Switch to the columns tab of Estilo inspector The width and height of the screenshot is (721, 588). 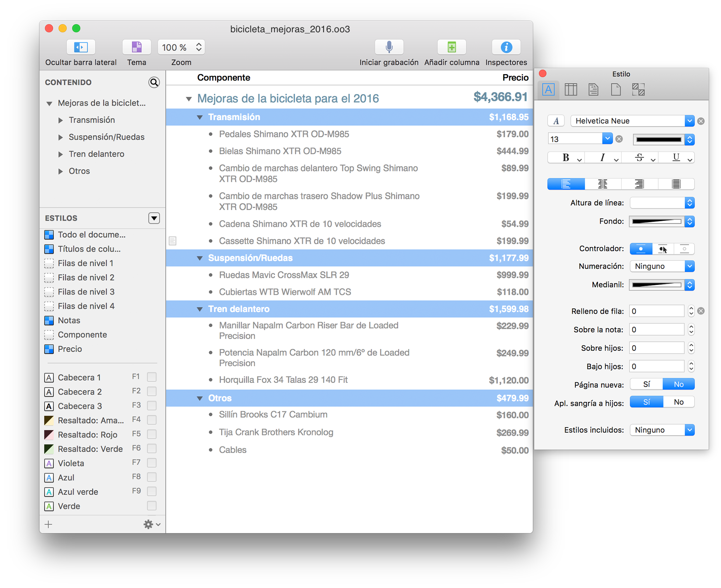(x=571, y=89)
